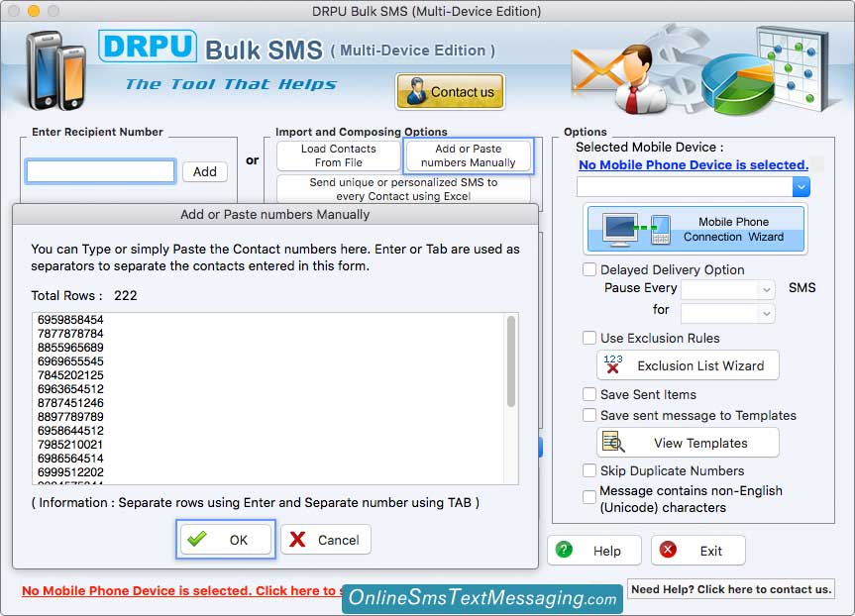Screen dimensions: 855x616
Task: Click the View Templates magnifier icon
Action: tap(613, 442)
